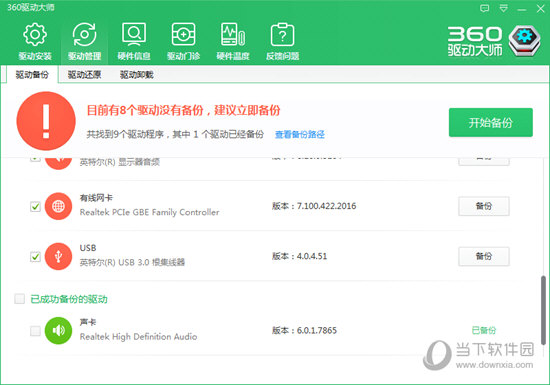This screenshot has width=550, height=385.
Task: Click the 开始备份 button
Action: click(x=491, y=122)
